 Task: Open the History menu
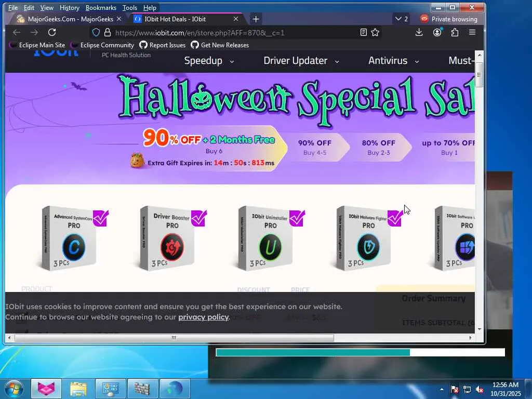click(x=69, y=7)
